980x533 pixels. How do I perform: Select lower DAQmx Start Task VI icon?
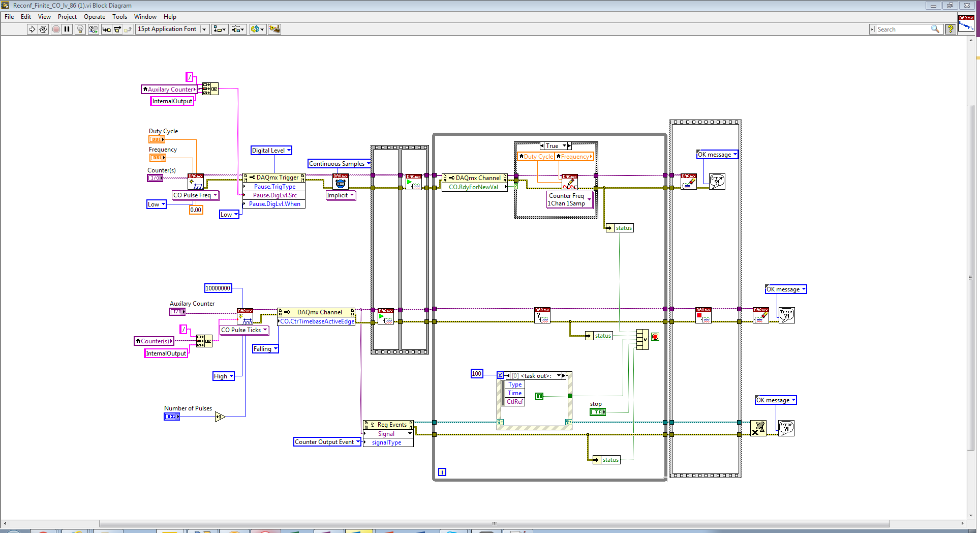[386, 316]
